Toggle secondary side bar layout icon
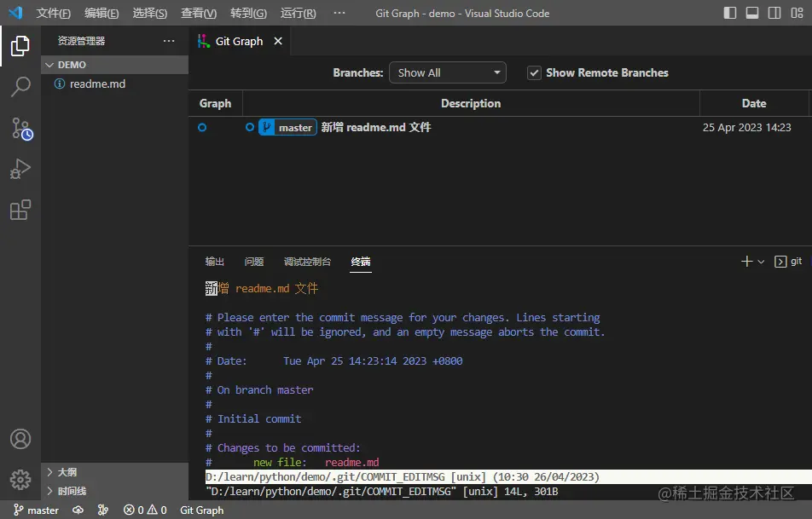This screenshot has width=812, height=519. 774,13
